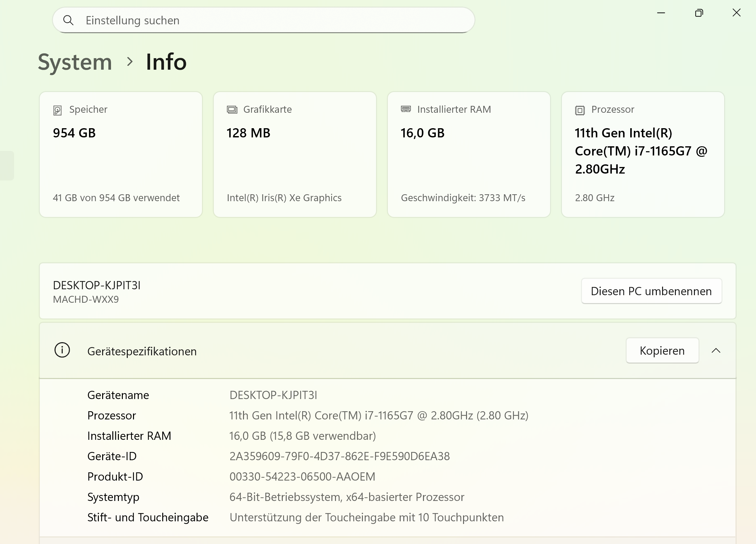
Task: Click the Prozessor chip icon
Action: point(580,110)
